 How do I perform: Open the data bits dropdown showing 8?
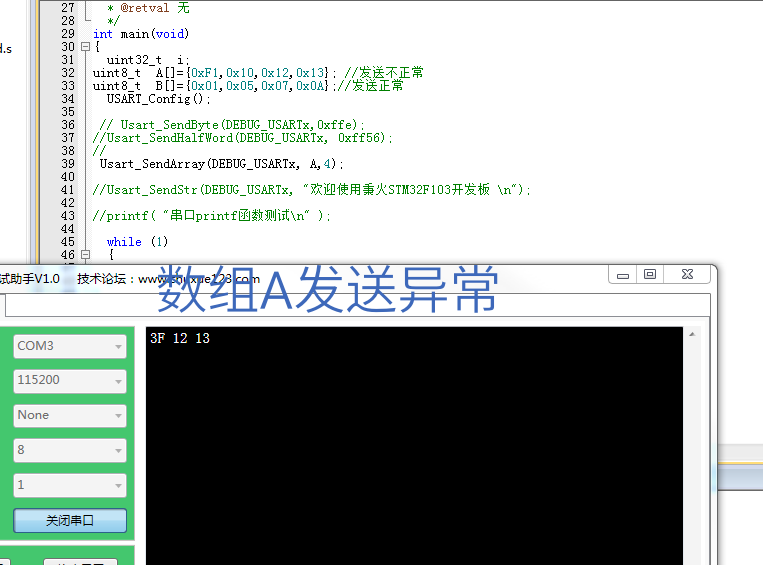69,450
